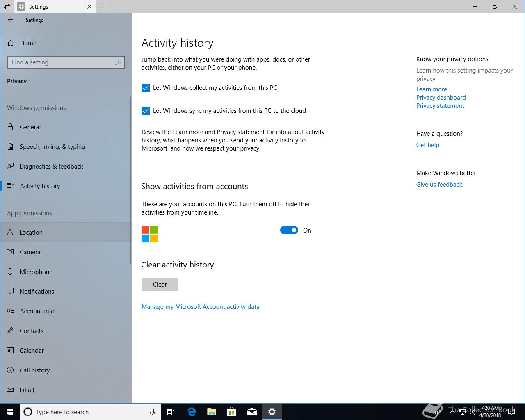Screen dimensions: 525x420
Task: Click the network icon in system tray
Action: tap(461, 411)
